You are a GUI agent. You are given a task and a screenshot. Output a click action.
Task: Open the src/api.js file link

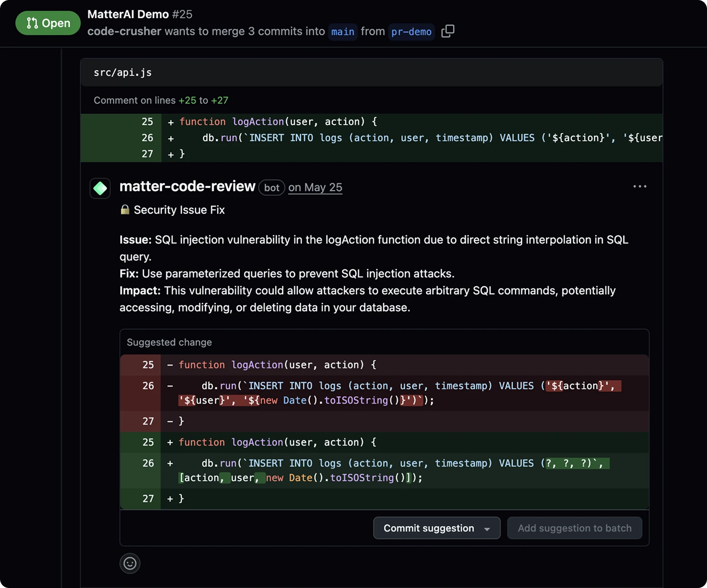click(122, 73)
